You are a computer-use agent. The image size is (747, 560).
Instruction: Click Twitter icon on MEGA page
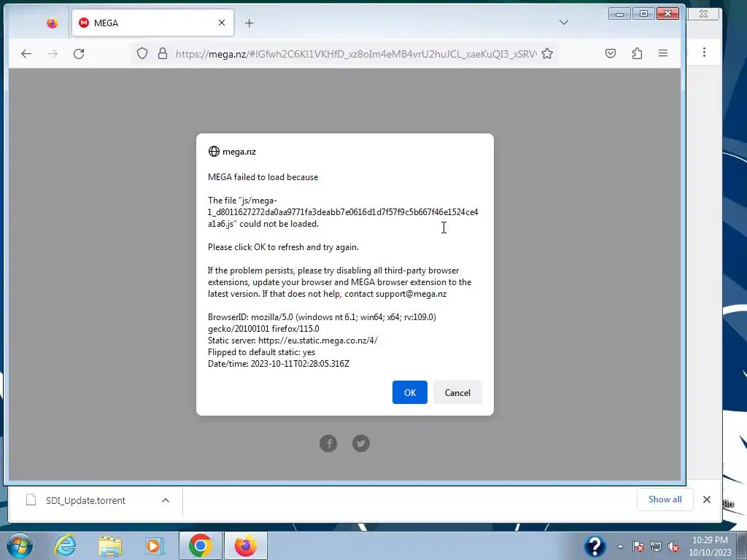[360, 443]
